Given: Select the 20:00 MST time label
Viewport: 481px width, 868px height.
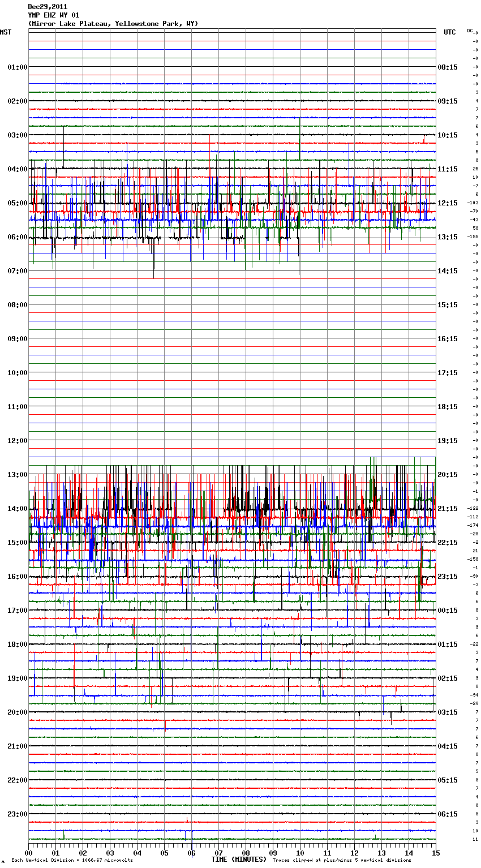Looking at the screenshot, I should [x=18, y=712].
